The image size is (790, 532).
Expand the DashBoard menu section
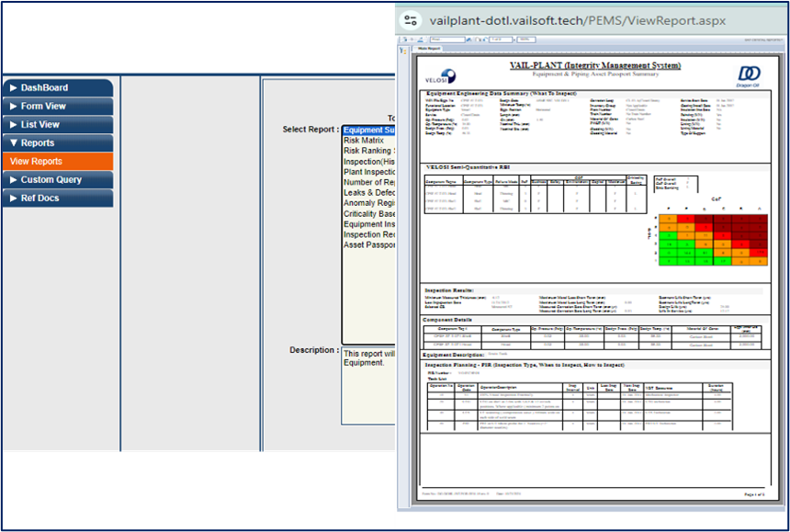pos(58,87)
